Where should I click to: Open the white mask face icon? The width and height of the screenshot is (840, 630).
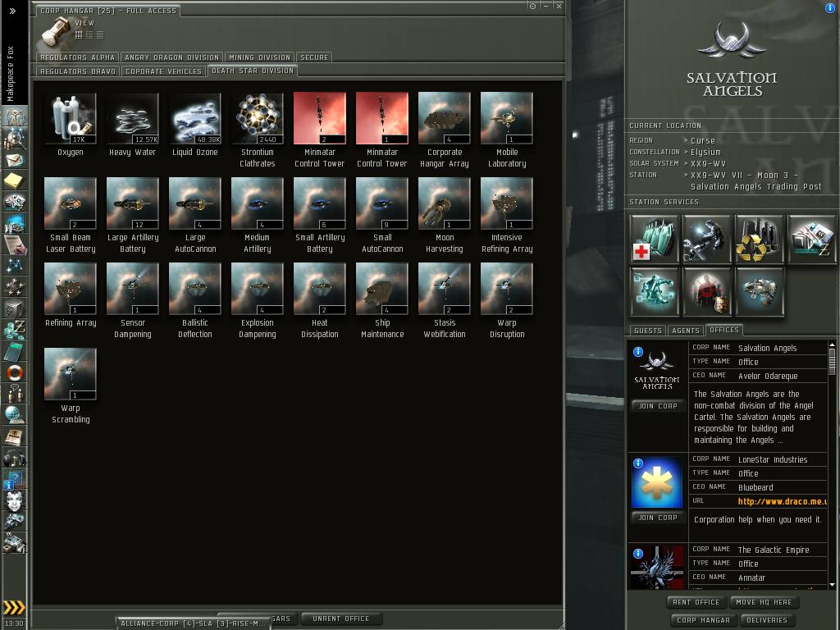click(x=15, y=501)
